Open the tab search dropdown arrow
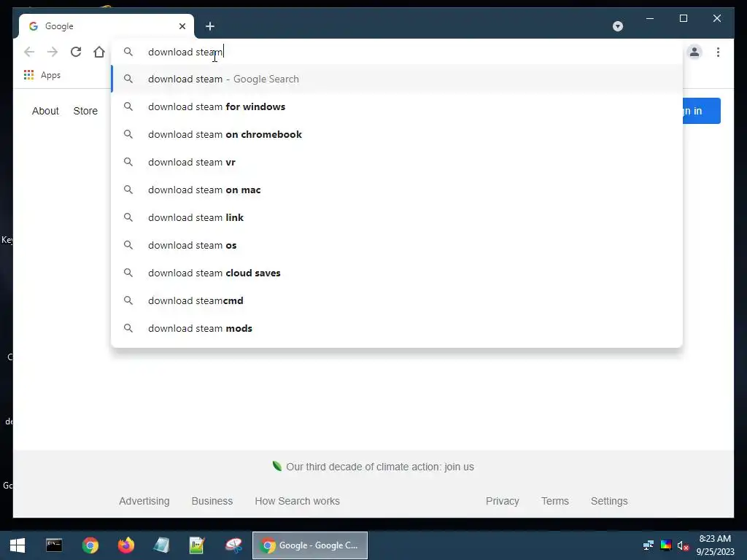The width and height of the screenshot is (747, 560). click(617, 26)
